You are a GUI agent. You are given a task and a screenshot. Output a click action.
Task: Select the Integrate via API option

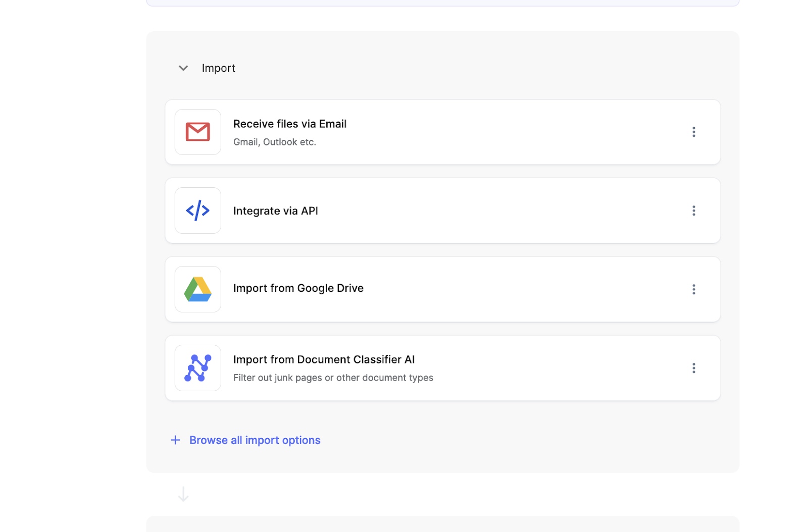[x=275, y=211]
